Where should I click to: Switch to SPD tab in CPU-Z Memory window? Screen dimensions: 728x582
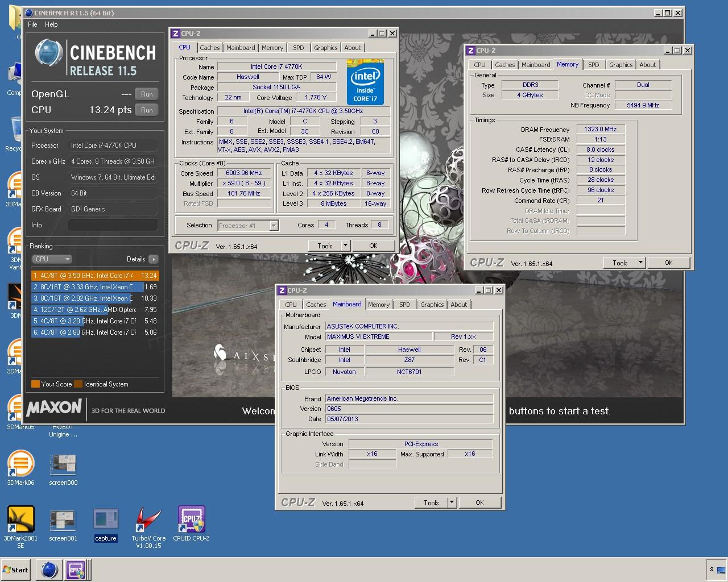[594, 65]
